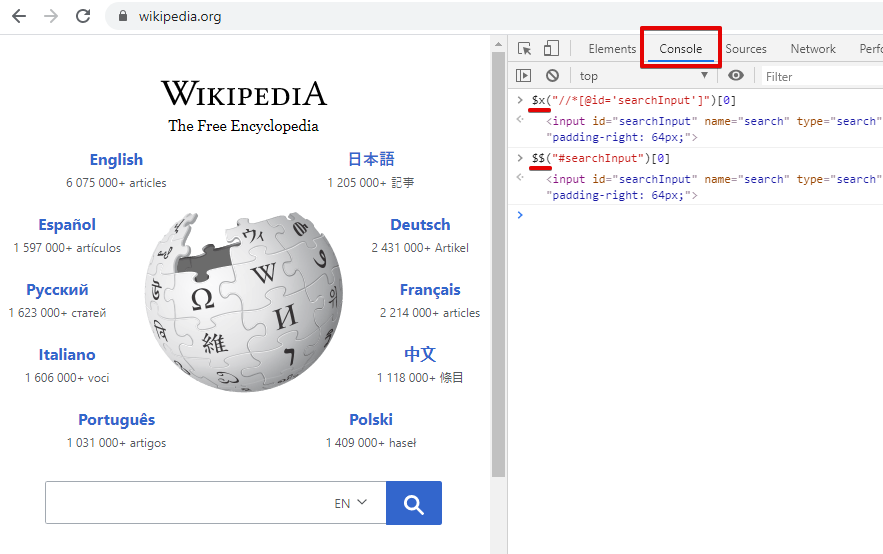This screenshot has width=883, height=554.
Task: Click the forward navigation arrow
Action: [x=51, y=16]
